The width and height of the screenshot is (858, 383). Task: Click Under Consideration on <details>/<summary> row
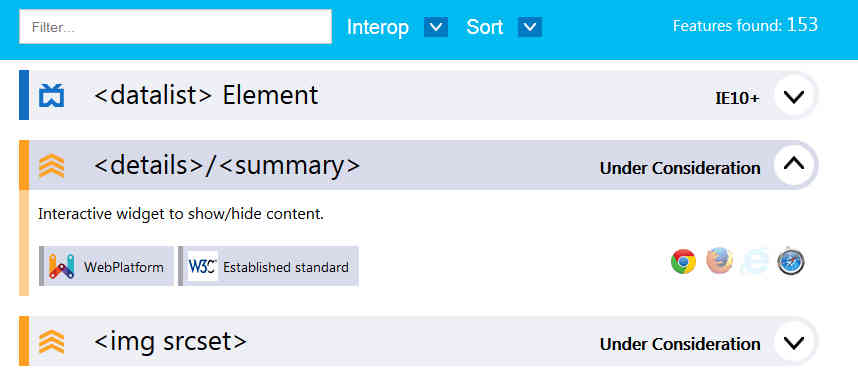tap(680, 169)
